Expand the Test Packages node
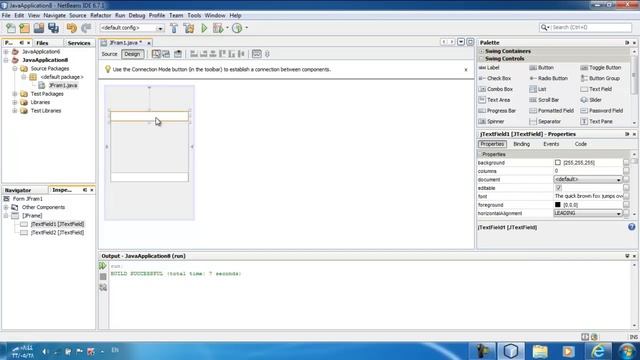The image size is (640, 360). 15,94
